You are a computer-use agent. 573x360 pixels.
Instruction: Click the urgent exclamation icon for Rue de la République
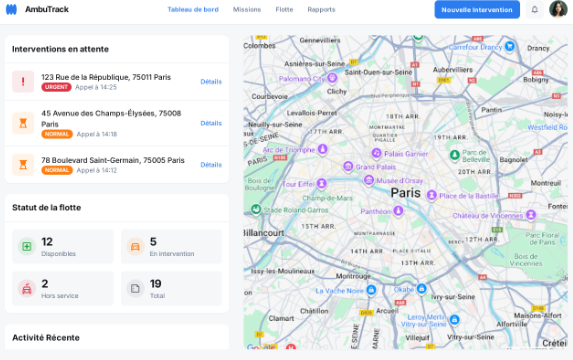point(23,82)
